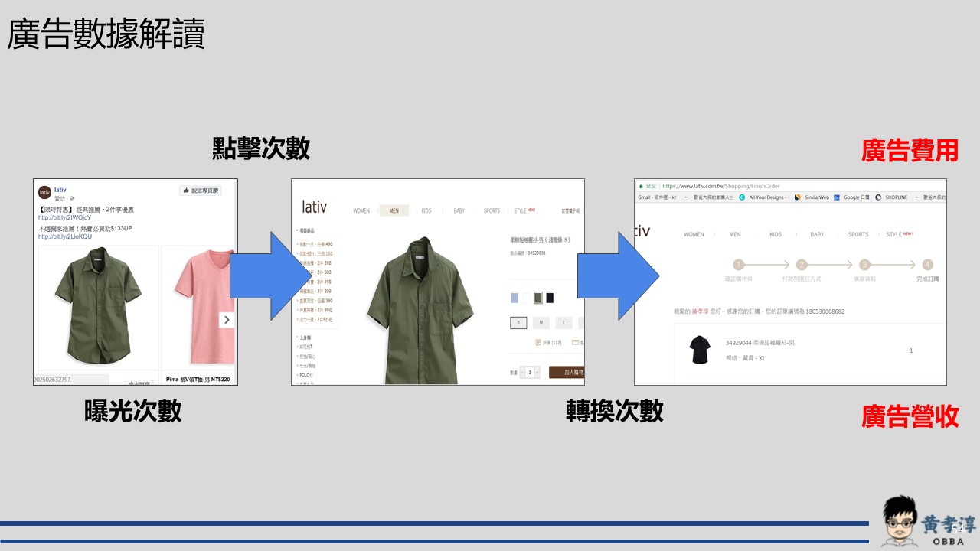The image size is (980, 551).
Task: Click the black shirt order thumbnail
Action: (x=700, y=350)
